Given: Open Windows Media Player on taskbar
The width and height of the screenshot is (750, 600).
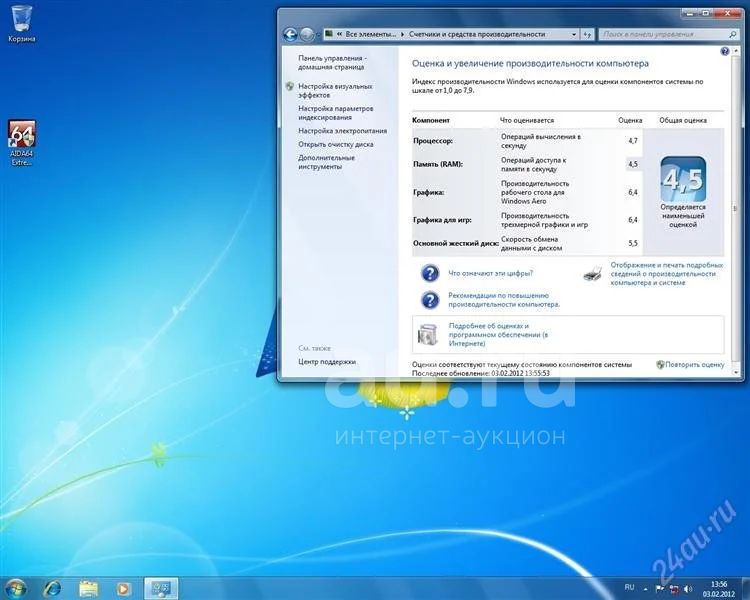Looking at the screenshot, I should [123, 589].
